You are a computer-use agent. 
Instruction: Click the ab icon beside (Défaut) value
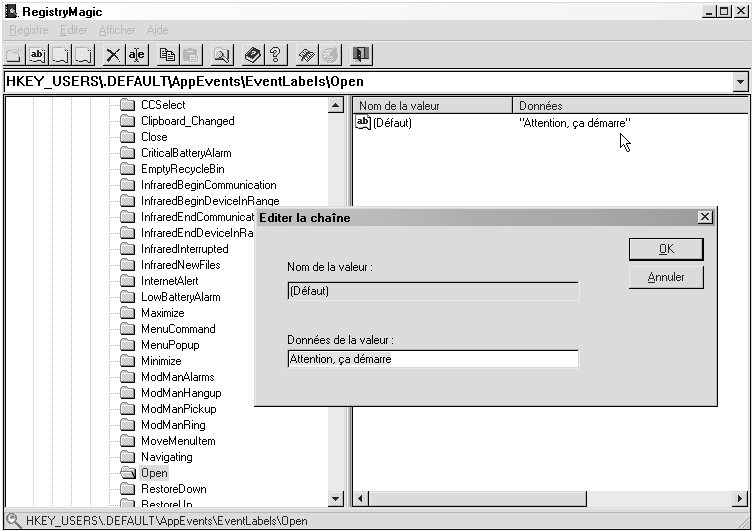(x=363, y=123)
